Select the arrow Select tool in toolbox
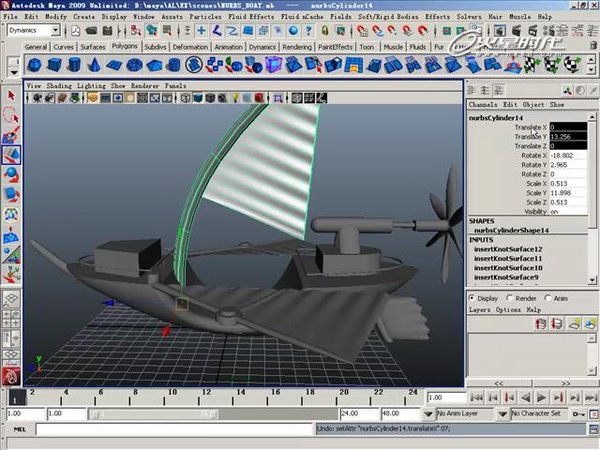The image size is (600, 450). click(x=12, y=95)
